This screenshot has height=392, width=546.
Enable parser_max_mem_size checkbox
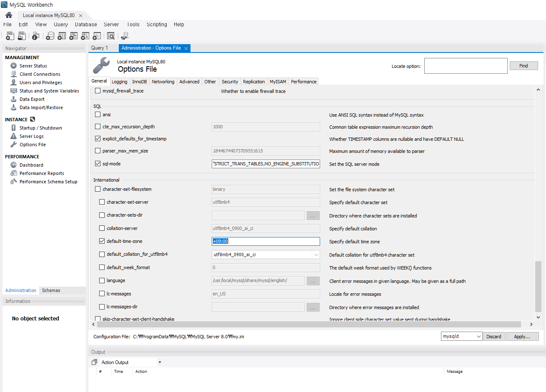(x=98, y=150)
